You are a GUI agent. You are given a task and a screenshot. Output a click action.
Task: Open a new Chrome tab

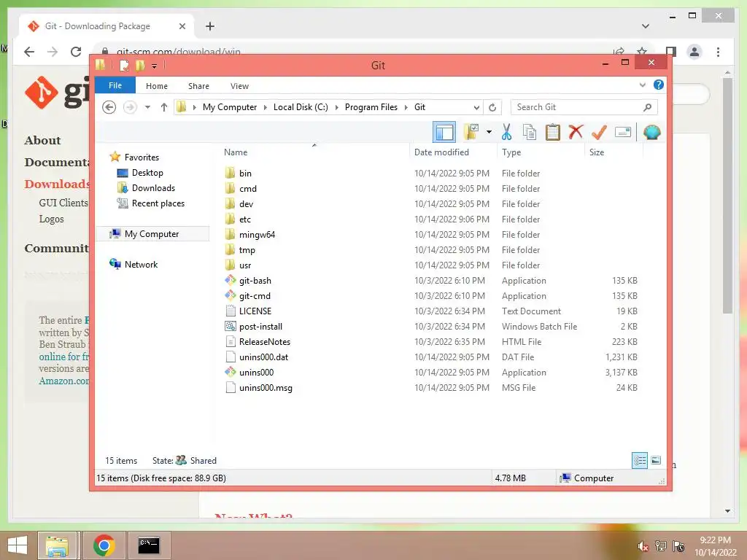pyautogui.click(x=209, y=26)
